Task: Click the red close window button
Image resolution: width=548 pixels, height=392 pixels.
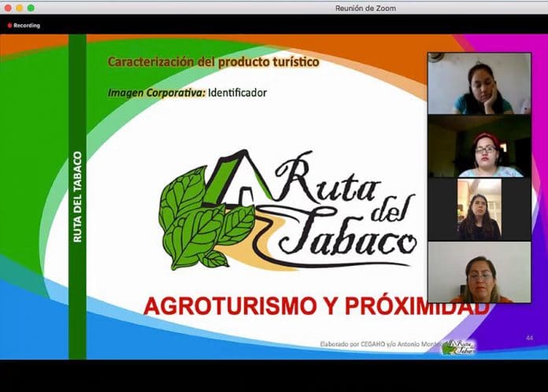Action: (x=8, y=8)
